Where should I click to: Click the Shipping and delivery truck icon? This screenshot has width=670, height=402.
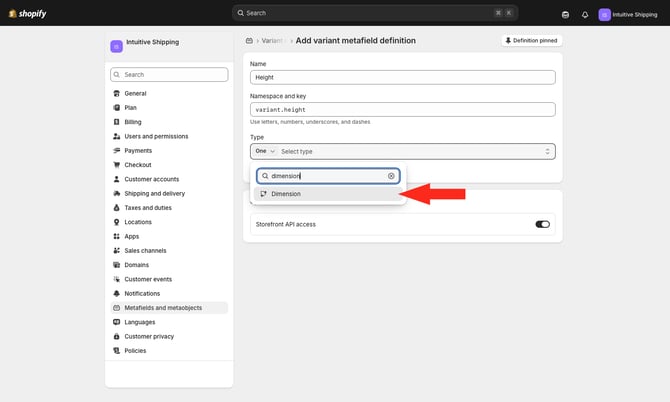click(x=116, y=194)
